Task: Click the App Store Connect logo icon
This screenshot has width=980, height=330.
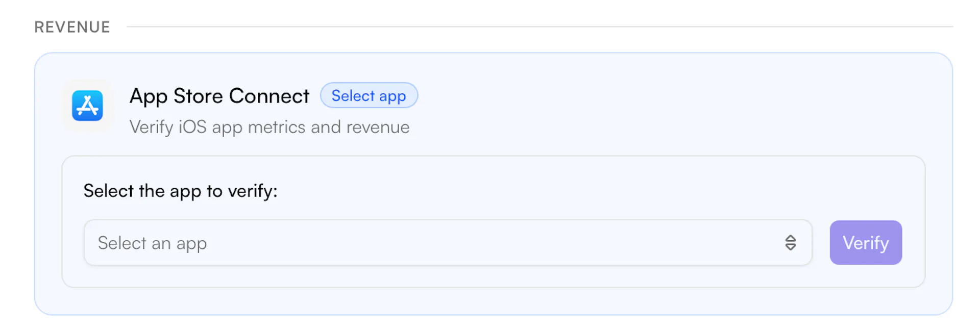Action: click(87, 106)
